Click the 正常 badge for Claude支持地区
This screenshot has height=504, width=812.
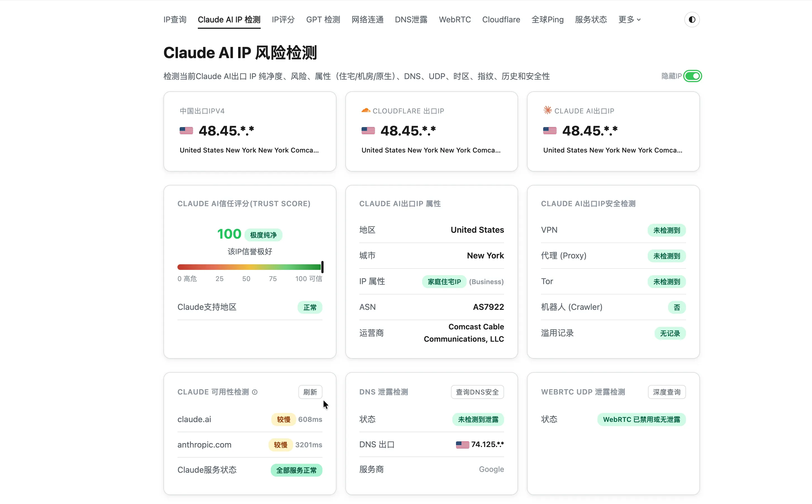pyautogui.click(x=310, y=307)
